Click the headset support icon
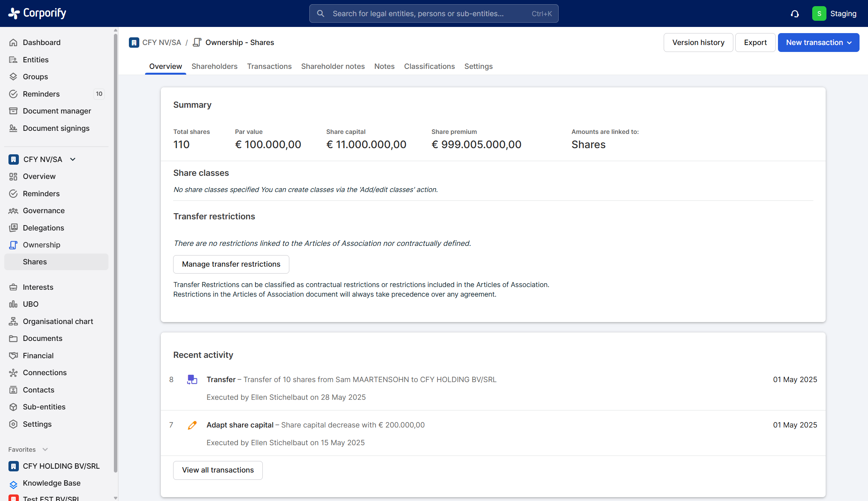Image resolution: width=868 pixels, height=501 pixels. click(x=795, y=14)
